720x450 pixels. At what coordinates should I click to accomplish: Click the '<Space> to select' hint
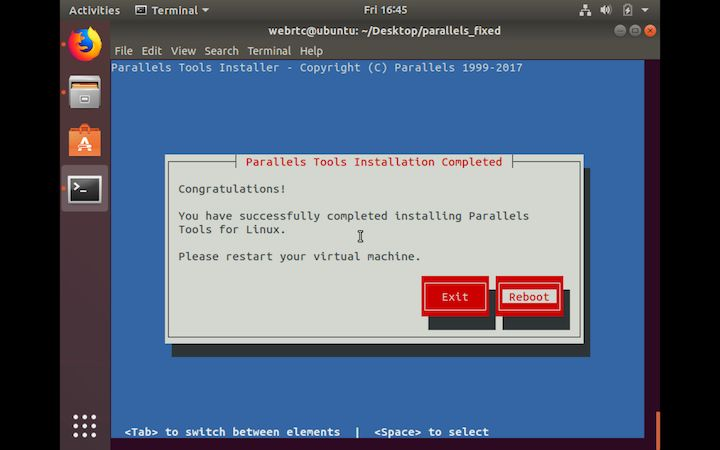pos(431,432)
